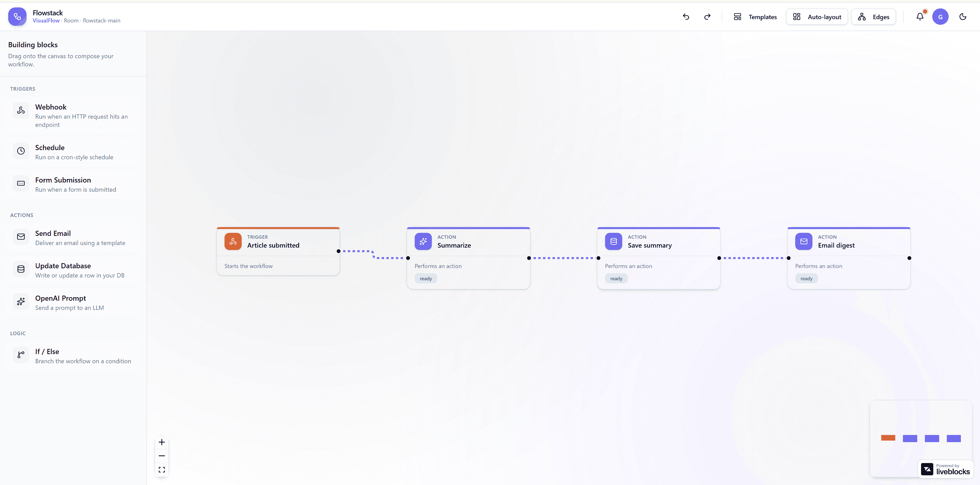Viewport: 980px width, 485px height.
Task: Click the input handle of Email digest
Action: 789,258
